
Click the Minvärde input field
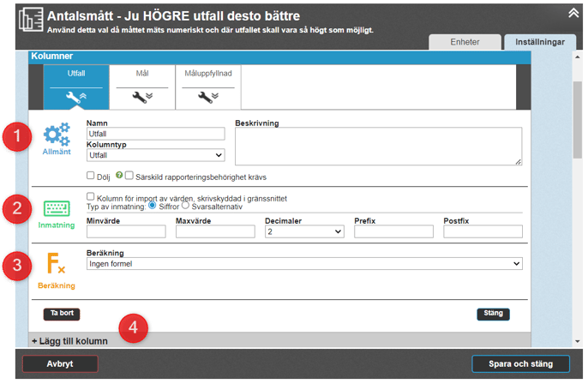point(126,231)
